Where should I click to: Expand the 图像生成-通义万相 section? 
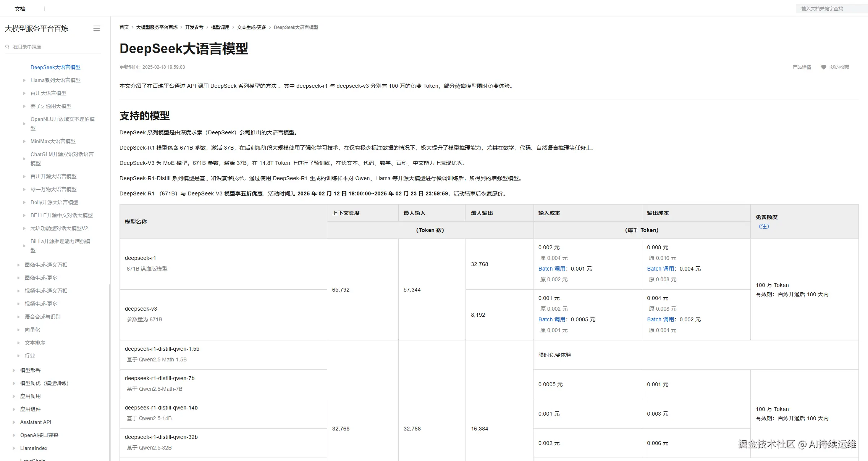coord(18,265)
